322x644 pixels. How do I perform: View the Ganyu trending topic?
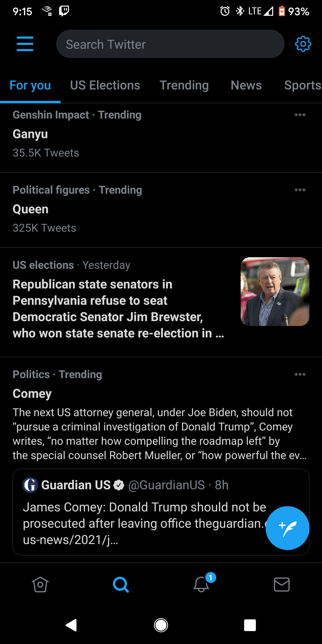click(30, 134)
